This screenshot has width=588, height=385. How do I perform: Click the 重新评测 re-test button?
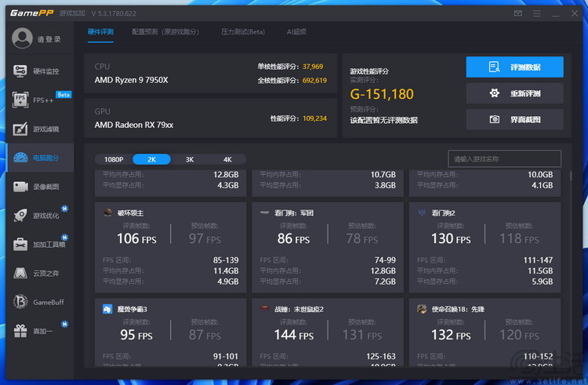click(514, 93)
